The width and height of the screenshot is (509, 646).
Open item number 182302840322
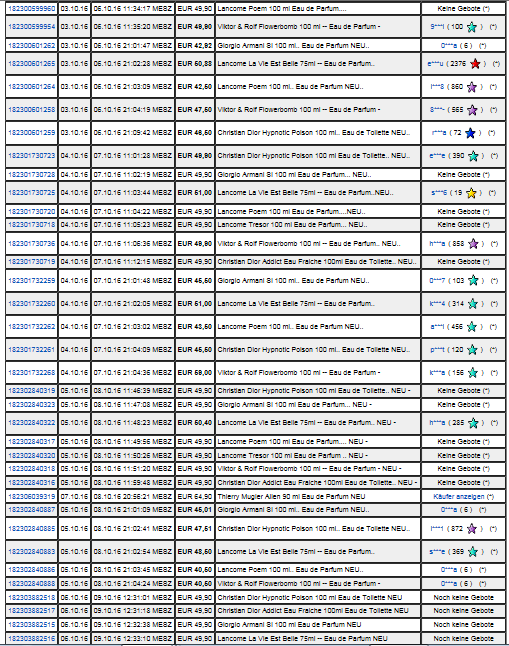32,423
